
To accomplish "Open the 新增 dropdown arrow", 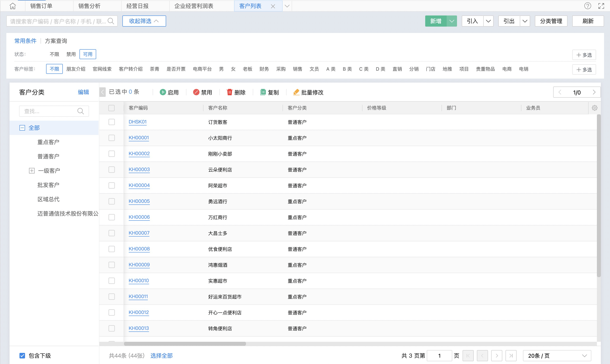I will [x=452, y=21].
